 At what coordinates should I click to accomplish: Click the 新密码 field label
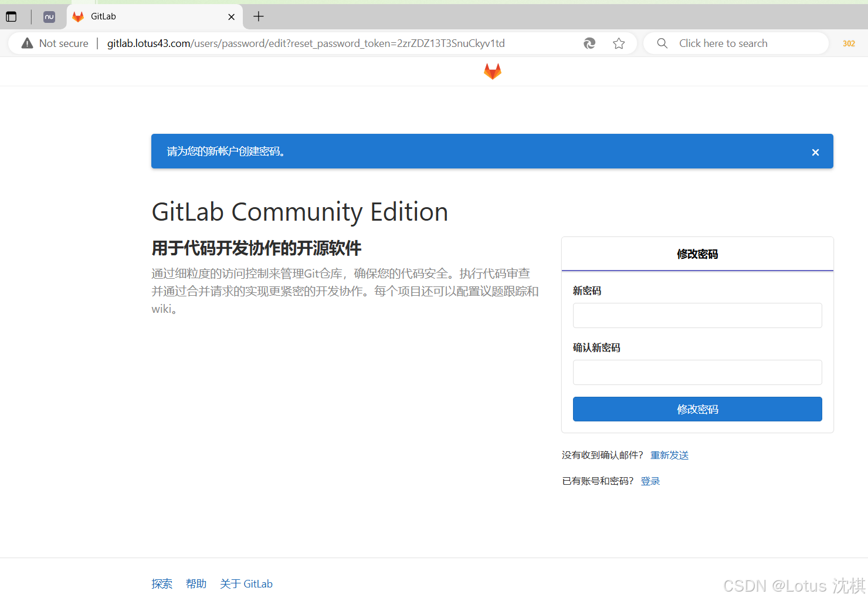tap(587, 291)
